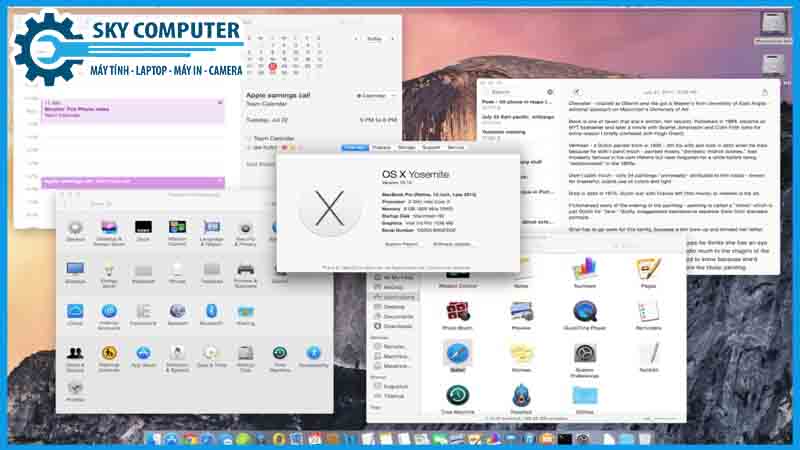Open Finder from the Dock
This screenshot has width=800, height=450.
pos(154,439)
